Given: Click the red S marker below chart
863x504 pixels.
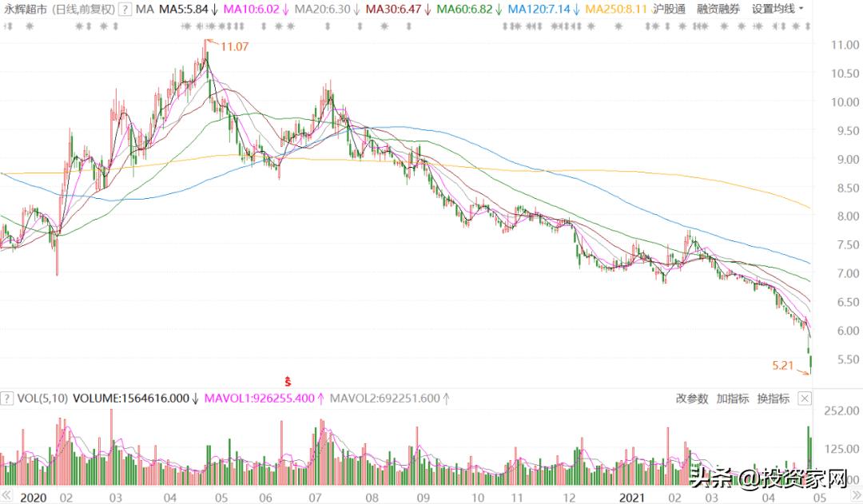Looking at the screenshot, I should click(288, 381).
